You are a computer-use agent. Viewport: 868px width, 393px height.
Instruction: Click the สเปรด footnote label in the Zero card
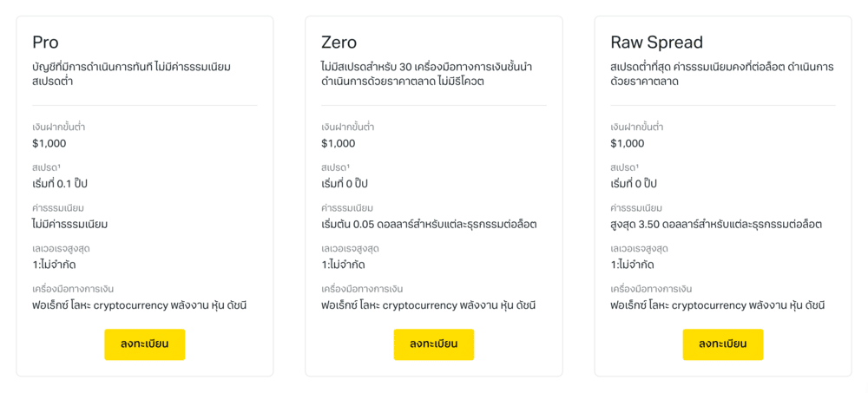335,167
